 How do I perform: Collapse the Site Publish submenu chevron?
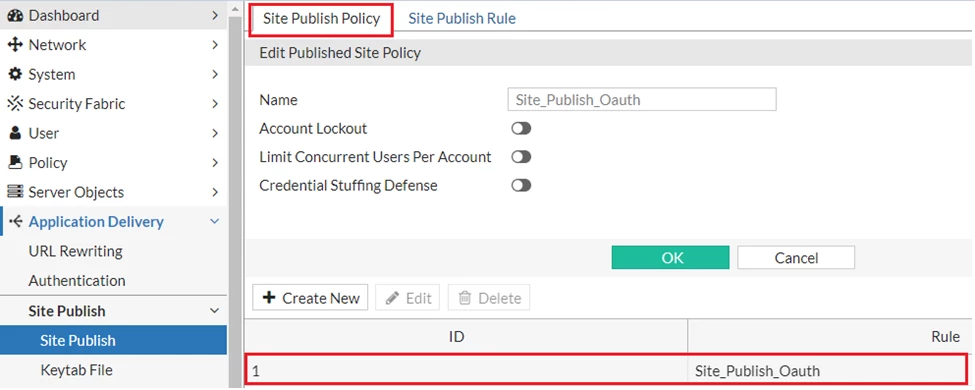(215, 310)
